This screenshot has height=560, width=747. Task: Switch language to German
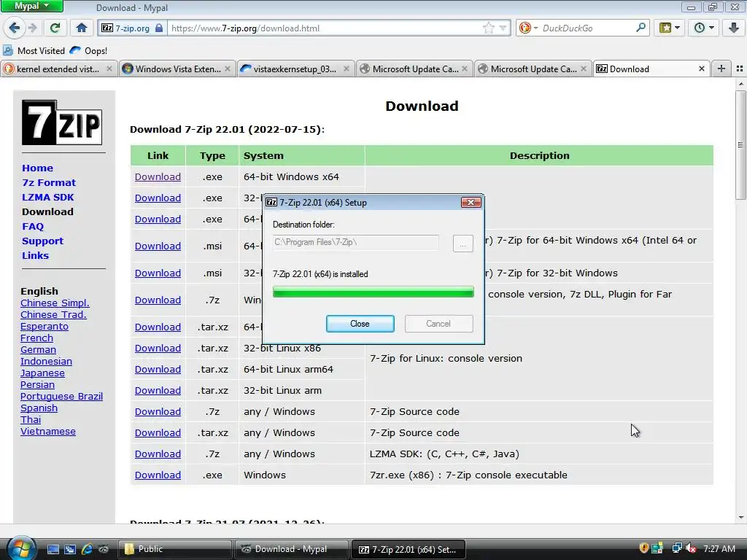click(38, 349)
